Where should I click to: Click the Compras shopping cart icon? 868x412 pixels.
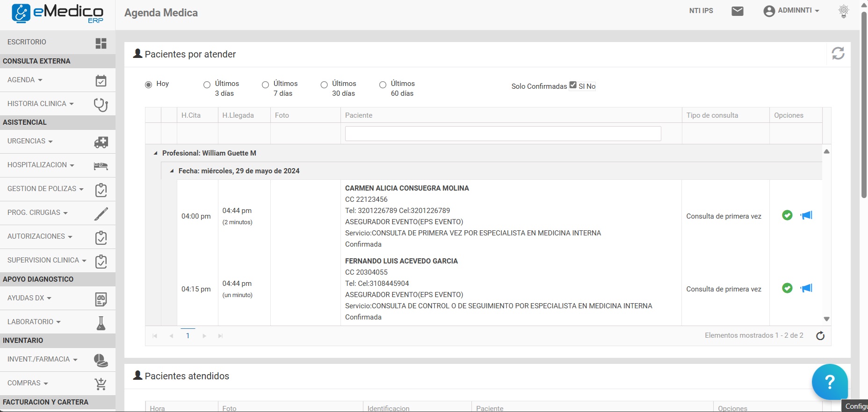(x=101, y=384)
